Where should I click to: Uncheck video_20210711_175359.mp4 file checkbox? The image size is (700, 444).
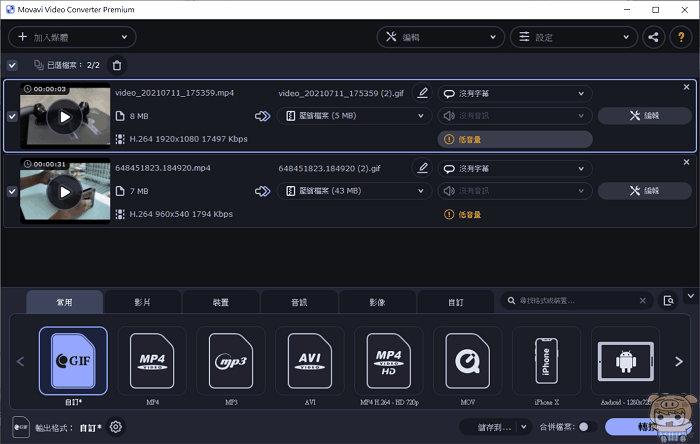pos(12,116)
